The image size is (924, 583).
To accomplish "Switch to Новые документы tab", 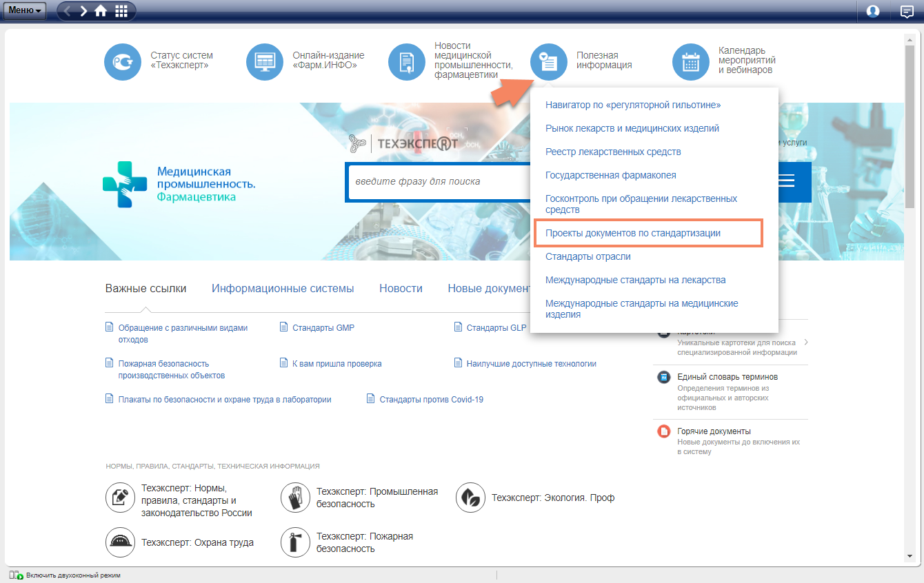I will click(488, 288).
